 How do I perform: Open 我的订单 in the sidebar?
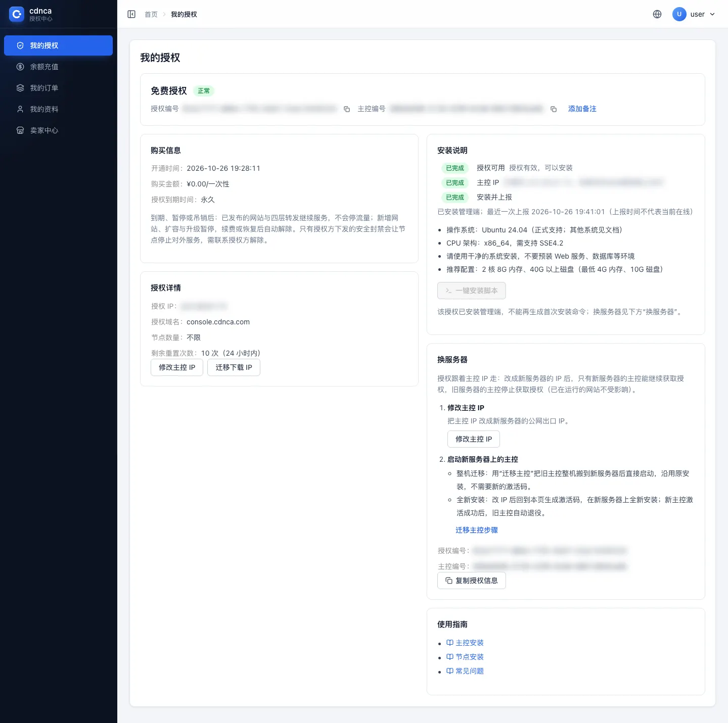coord(58,88)
